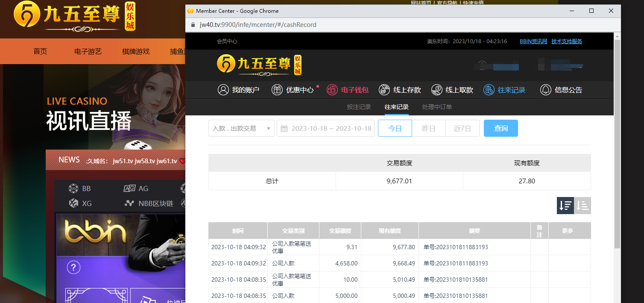Sort records in ascending order icon
Image resolution: width=644 pixels, height=303 pixels.
(x=583, y=206)
